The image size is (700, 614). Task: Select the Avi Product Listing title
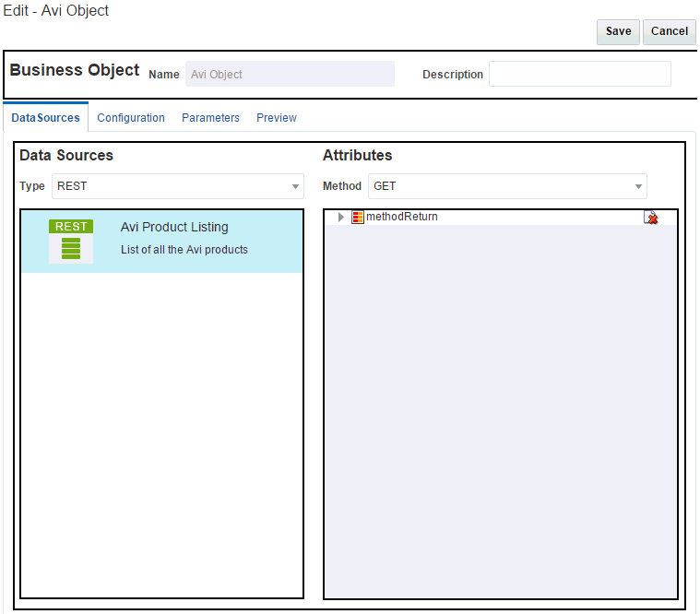tap(174, 227)
